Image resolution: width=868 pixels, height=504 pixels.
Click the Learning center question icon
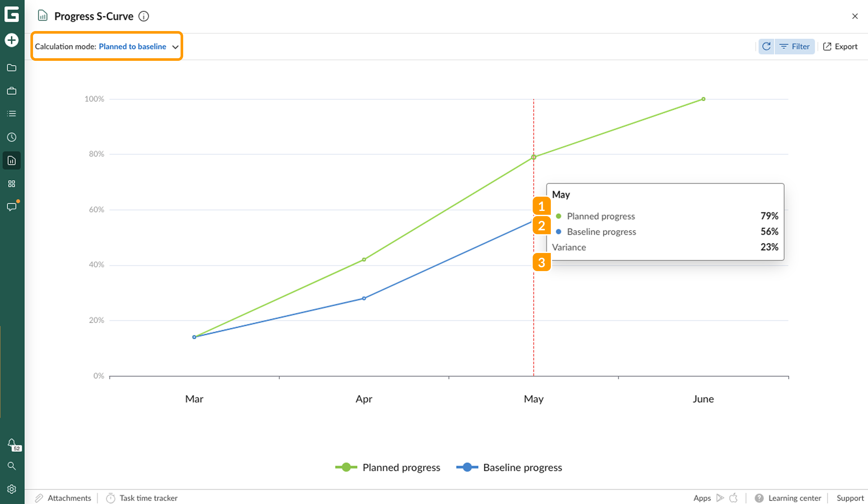(759, 498)
